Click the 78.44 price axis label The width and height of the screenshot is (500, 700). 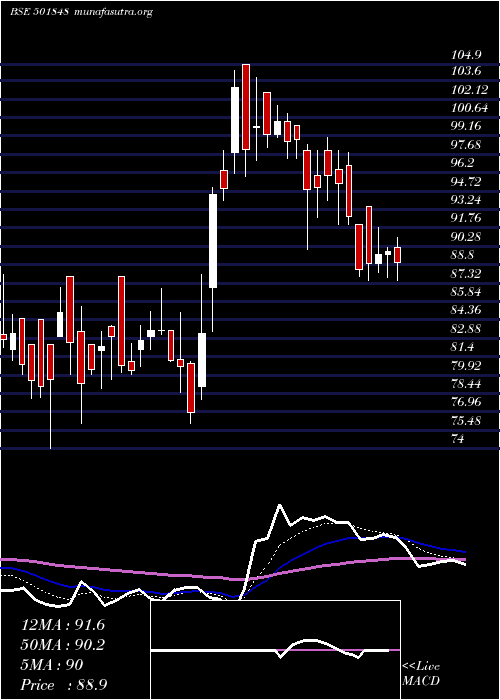click(466, 383)
